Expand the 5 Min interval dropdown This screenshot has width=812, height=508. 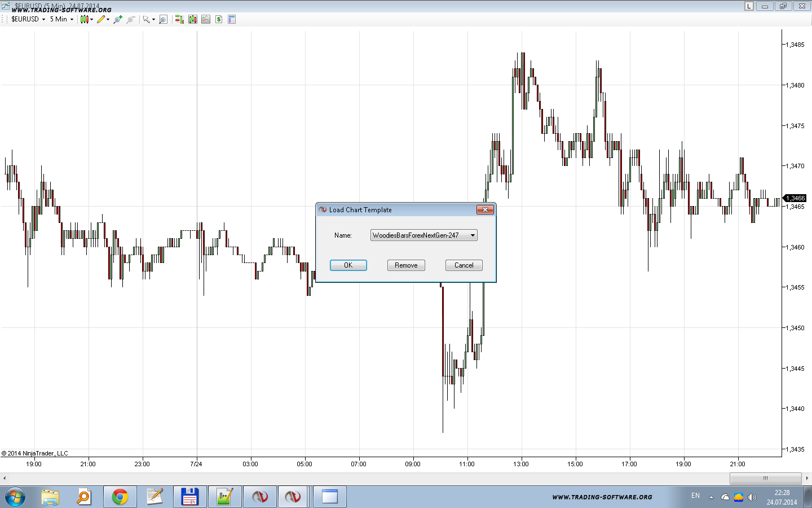pyautogui.click(x=61, y=19)
